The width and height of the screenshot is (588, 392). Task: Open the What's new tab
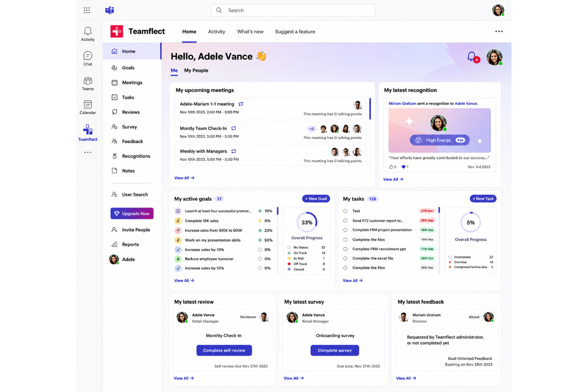point(250,32)
